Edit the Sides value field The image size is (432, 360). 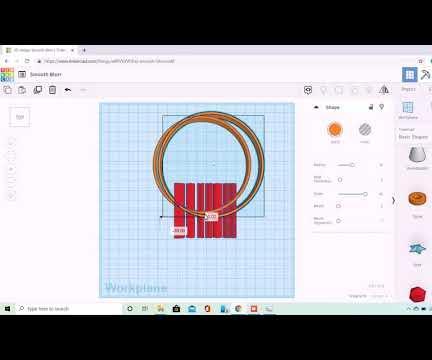pos(381,194)
